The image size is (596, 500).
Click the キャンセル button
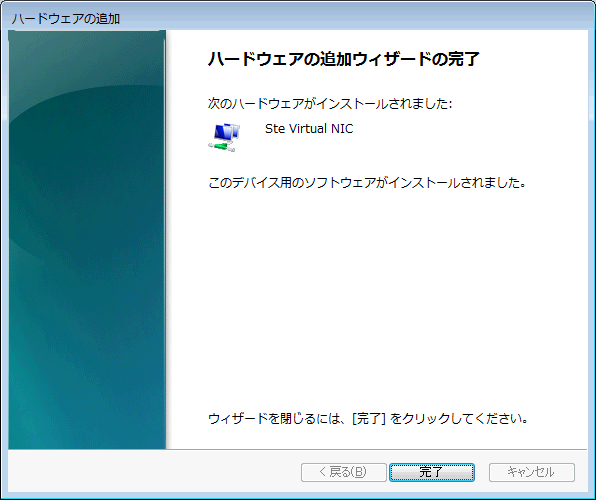click(x=531, y=472)
